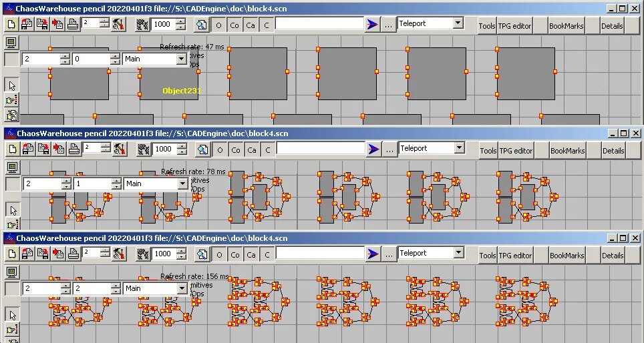The width and height of the screenshot is (644, 343).
Task: Click the ellipsis button in the middle window
Action: click(x=389, y=149)
